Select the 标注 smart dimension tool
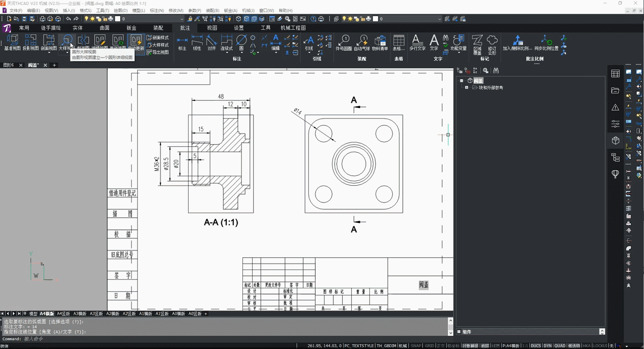 182,43
